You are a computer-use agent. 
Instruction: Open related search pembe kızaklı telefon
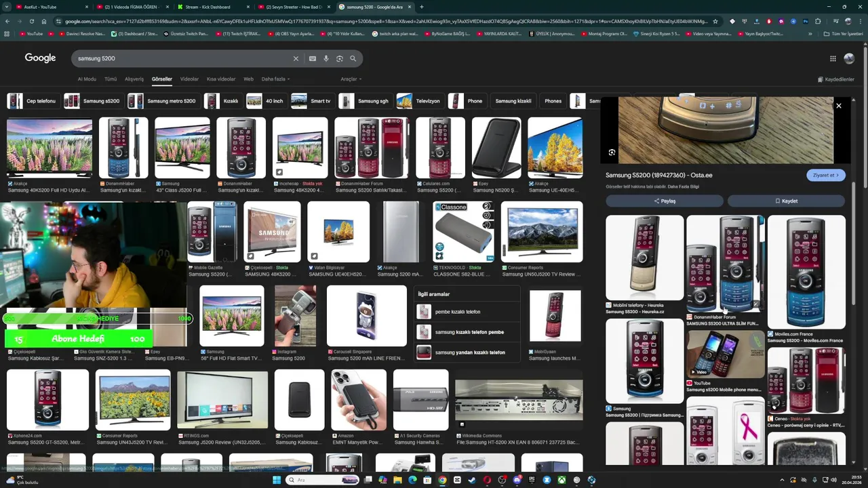[x=468, y=312]
